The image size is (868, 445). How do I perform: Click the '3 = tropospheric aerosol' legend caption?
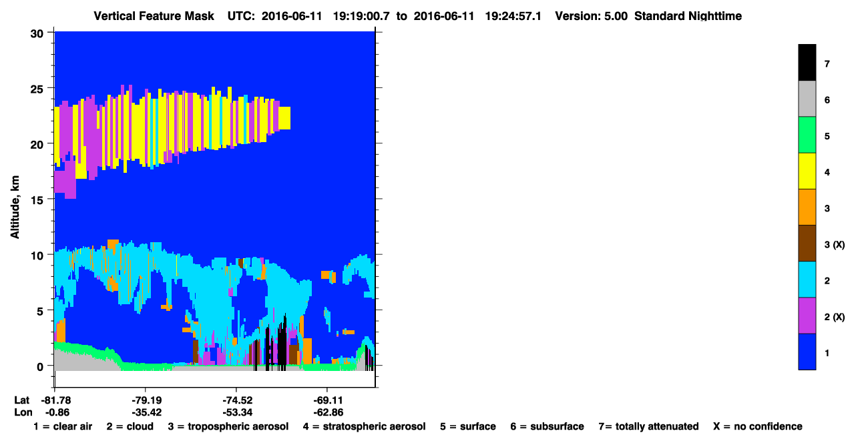228,426
